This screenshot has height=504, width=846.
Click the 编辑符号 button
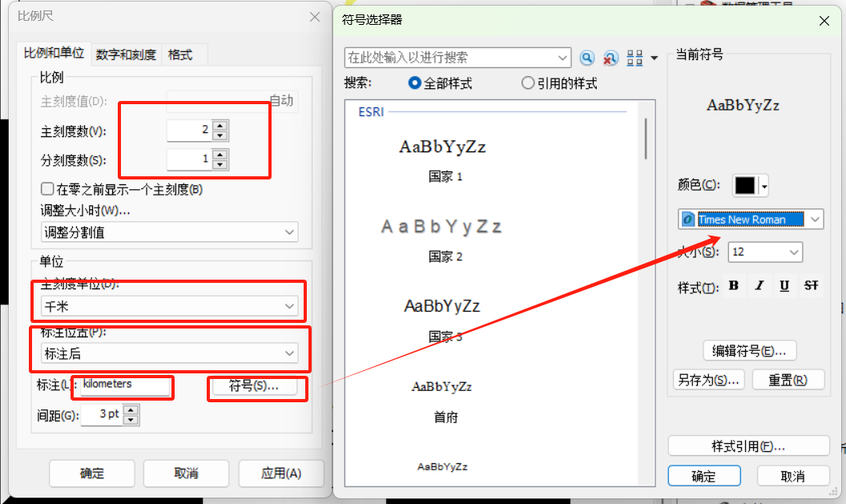tap(749, 350)
